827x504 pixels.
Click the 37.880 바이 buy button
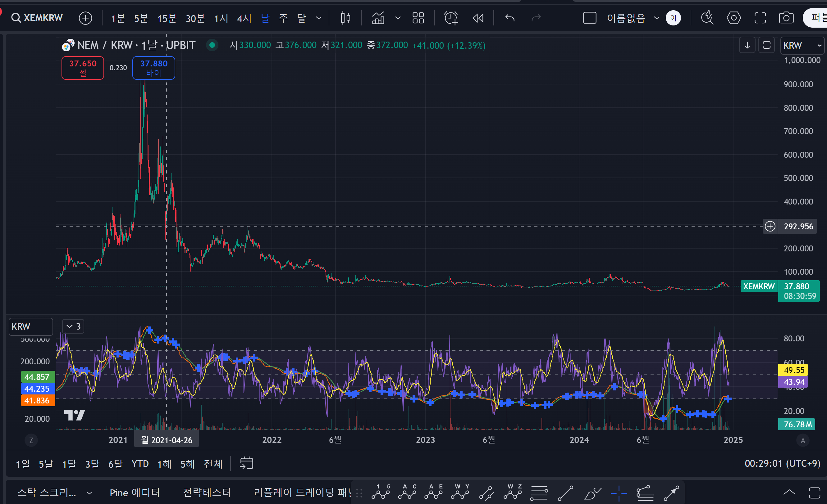[x=153, y=68]
